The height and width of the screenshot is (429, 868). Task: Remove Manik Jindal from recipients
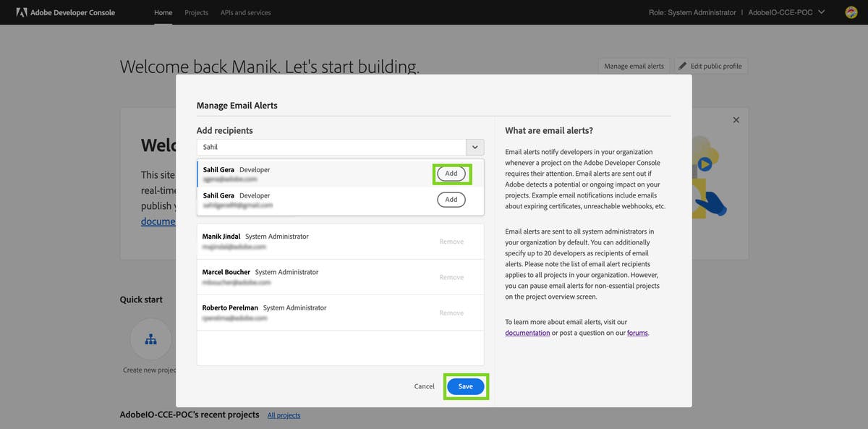451,242
